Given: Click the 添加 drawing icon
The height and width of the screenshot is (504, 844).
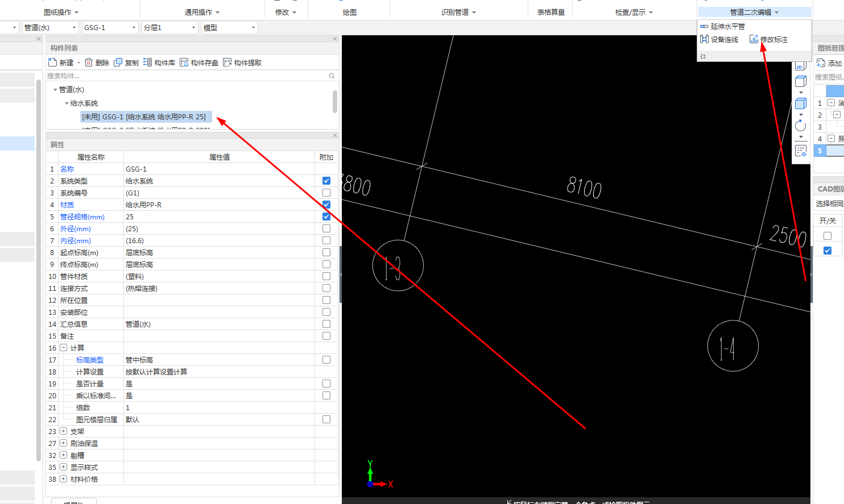Looking at the screenshot, I should coord(821,63).
